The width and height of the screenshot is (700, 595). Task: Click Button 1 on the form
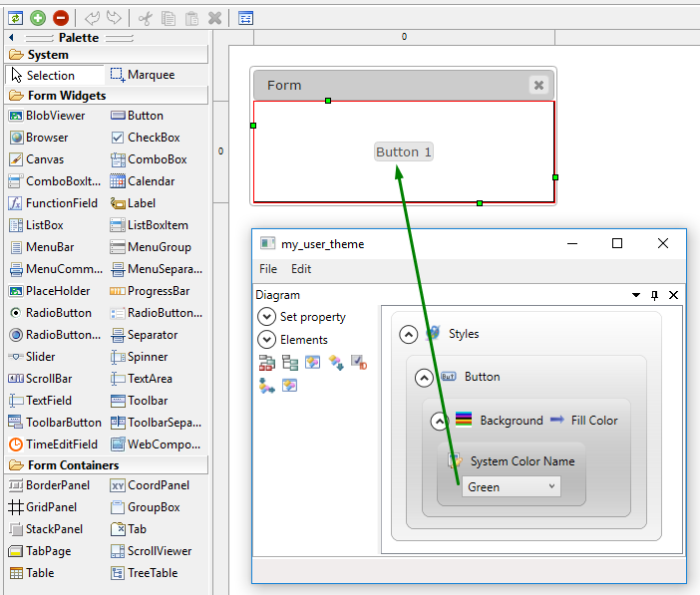pyautogui.click(x=403, y=152)
